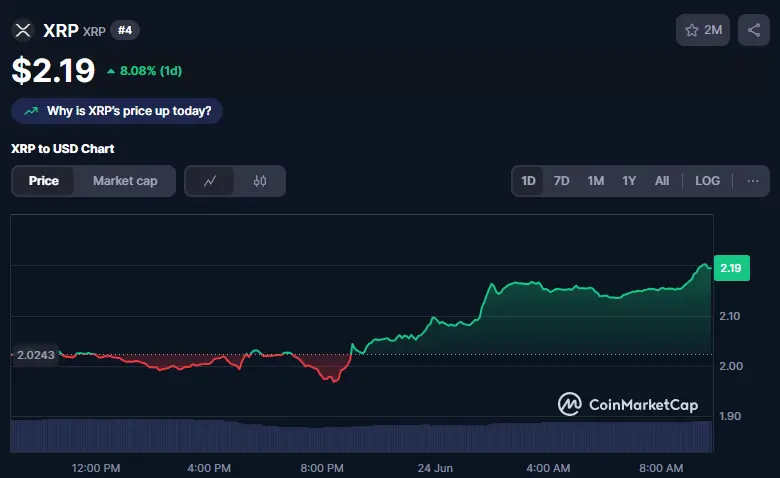780x478 pixels.
Task: Open the more options ellipsis menu
Action: [x=753, y=181]
